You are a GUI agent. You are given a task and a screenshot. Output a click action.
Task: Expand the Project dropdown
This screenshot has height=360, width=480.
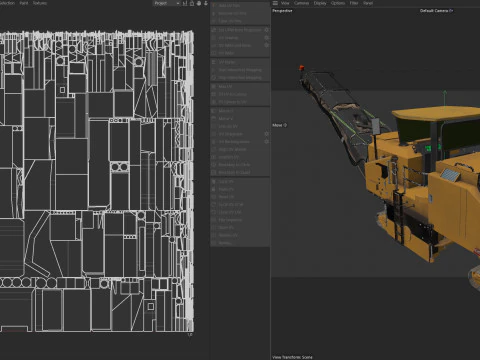coord(167,3)
